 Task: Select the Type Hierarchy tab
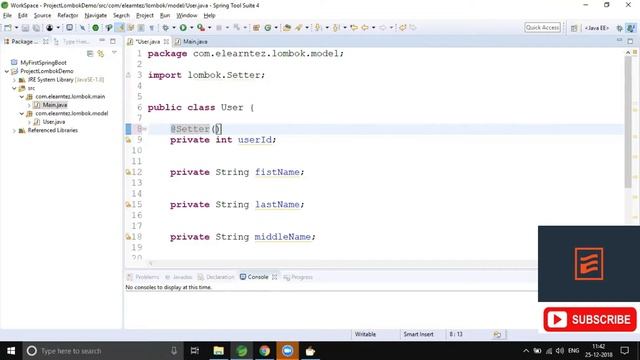[x=72, y=42]
